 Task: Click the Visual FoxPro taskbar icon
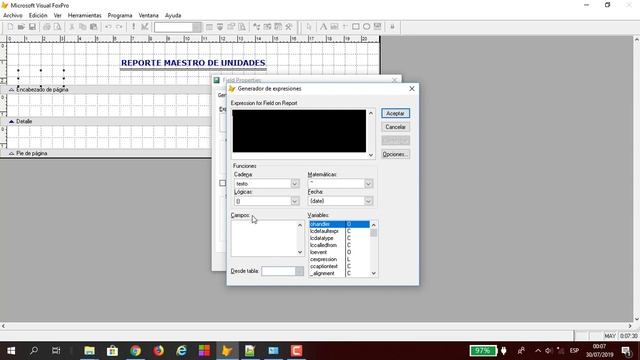pos(227,351)
